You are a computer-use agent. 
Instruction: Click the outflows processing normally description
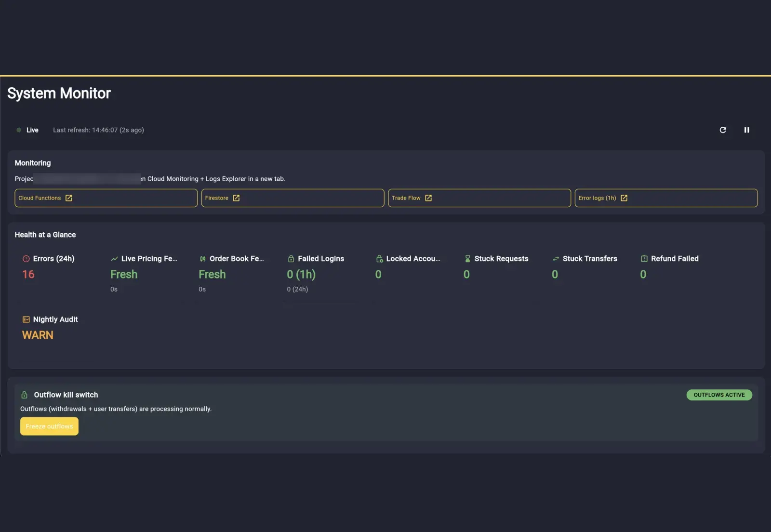coord(116,409)
